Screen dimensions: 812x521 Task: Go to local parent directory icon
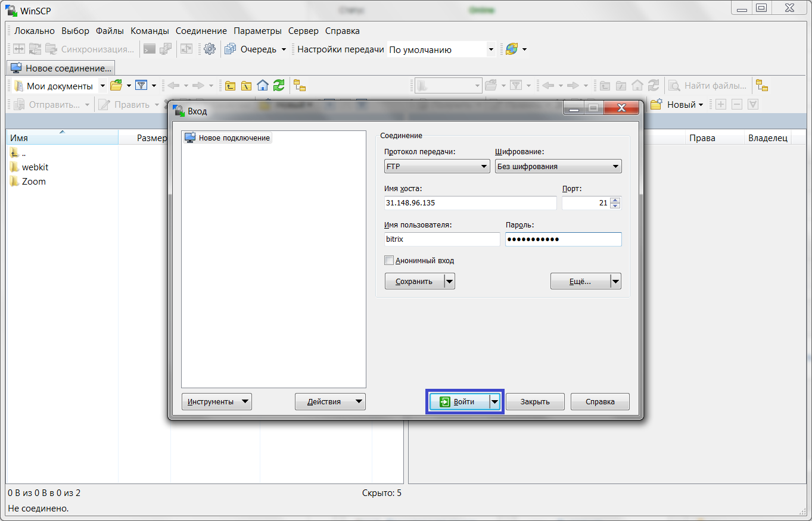[230, 86]
